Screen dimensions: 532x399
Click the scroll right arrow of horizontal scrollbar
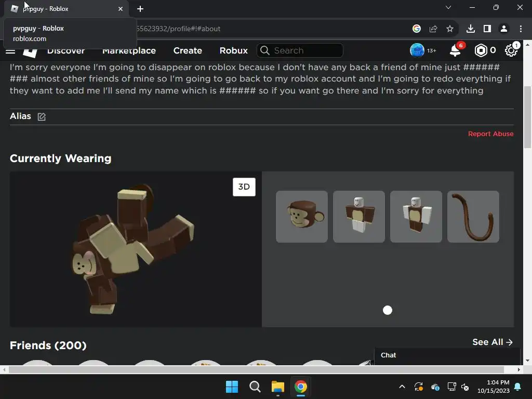tap(519, 369)
